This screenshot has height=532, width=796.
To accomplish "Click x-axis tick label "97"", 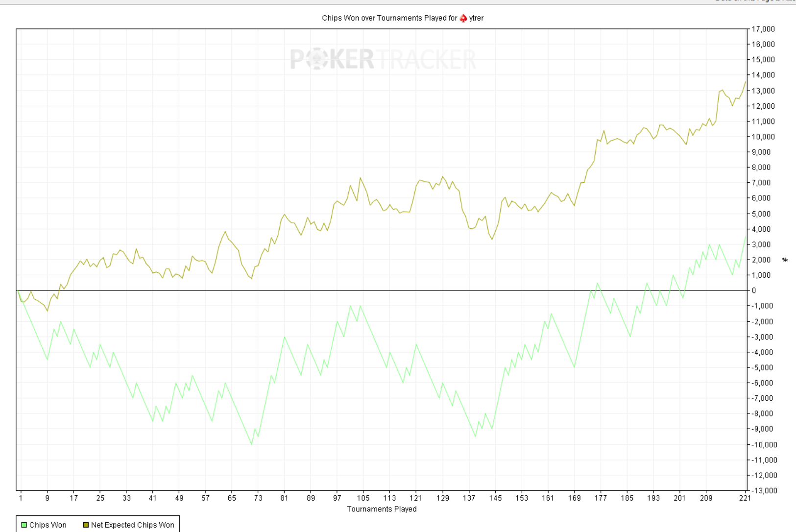I will [x=337, y=498].
